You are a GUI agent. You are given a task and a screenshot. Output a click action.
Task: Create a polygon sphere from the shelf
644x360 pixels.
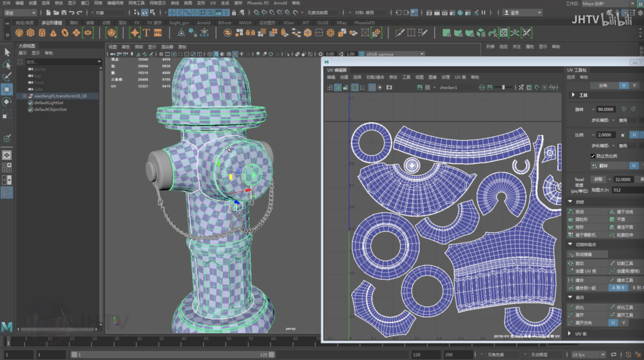click(x=19, y=33)
